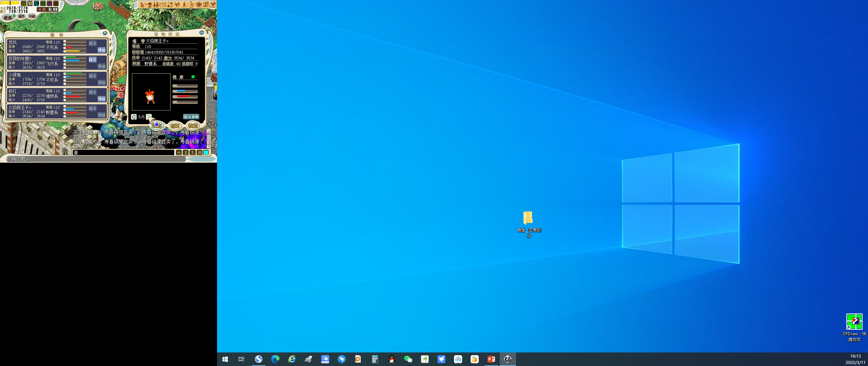Click the 放出宠物 release pet button

coord(191,117)
